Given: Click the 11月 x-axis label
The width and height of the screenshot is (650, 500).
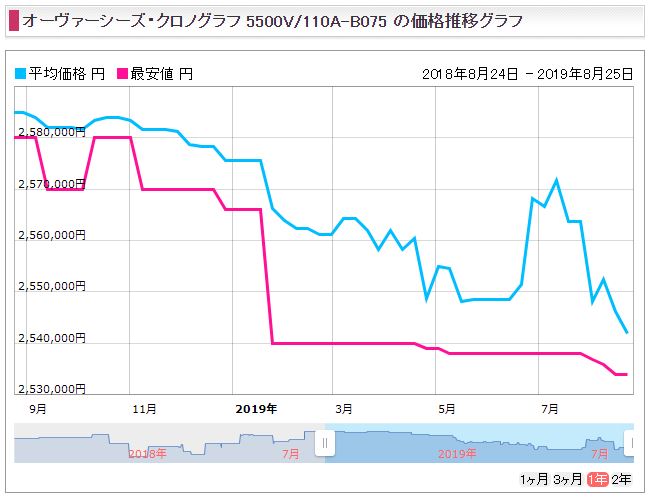Looking at the screenshot, I should pyautogui.click(x=144, y=409).
